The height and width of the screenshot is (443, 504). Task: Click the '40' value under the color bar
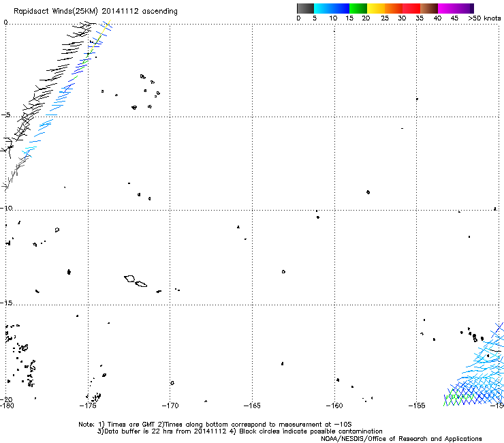437,18
